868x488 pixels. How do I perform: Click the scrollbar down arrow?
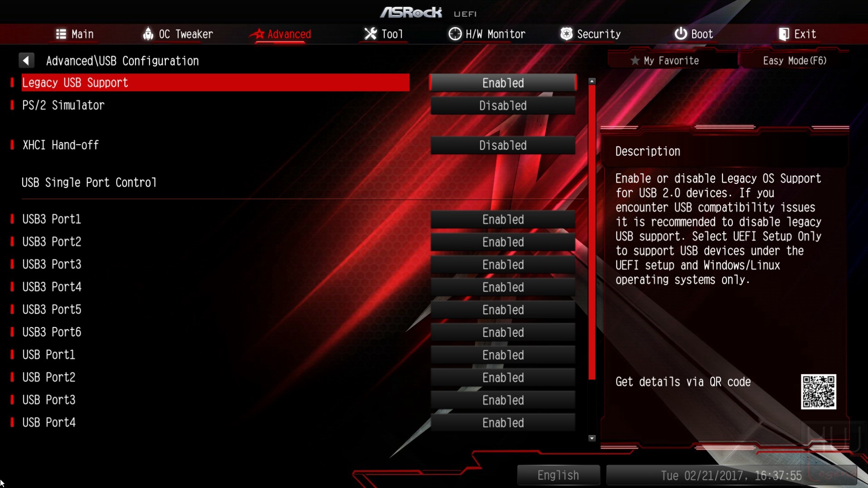pos(592,438)
